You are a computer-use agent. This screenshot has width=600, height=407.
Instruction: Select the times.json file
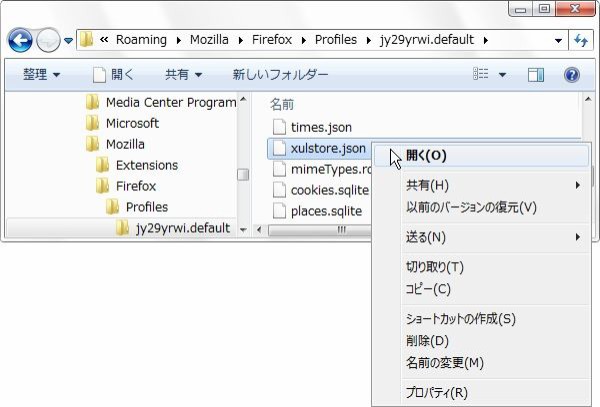312,127
